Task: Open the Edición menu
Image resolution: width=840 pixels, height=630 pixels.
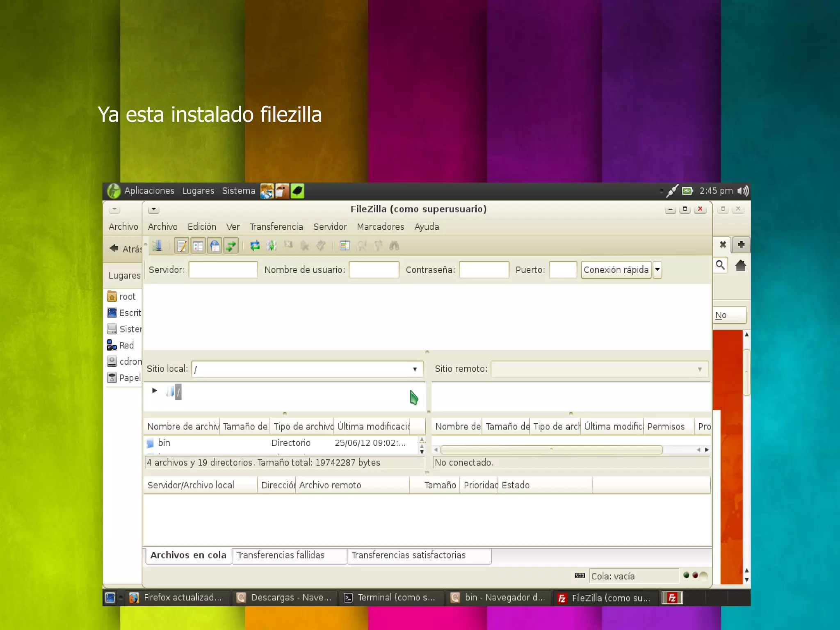Action: [202, 226]
